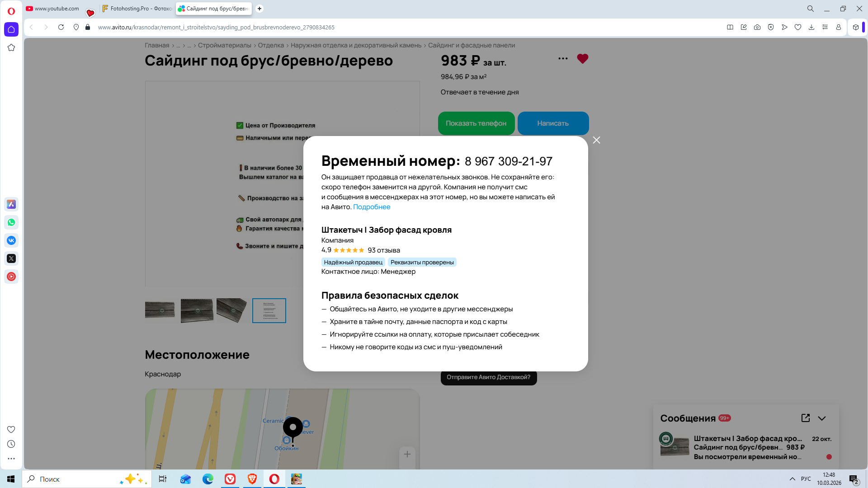Open VK messenger in sidebar
Screen dimensions: 868x488
11,240
